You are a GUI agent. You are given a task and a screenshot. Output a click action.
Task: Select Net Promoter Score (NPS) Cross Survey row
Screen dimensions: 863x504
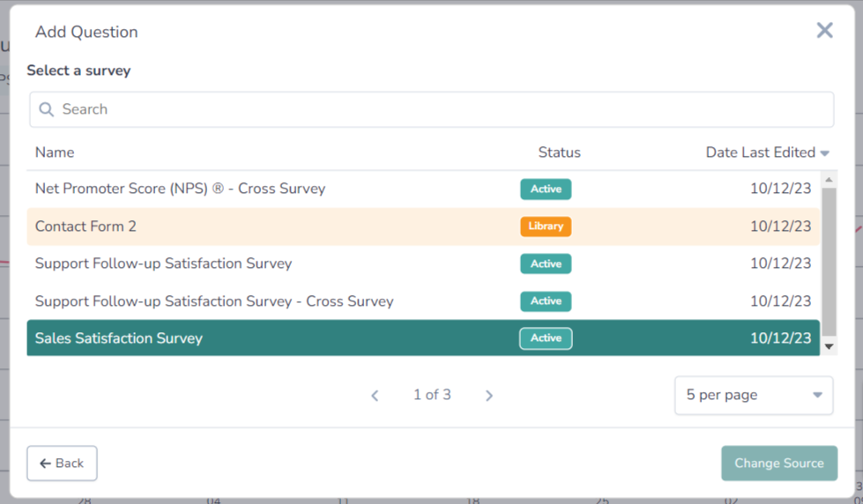pyautogui.click(x=423, y=189)
